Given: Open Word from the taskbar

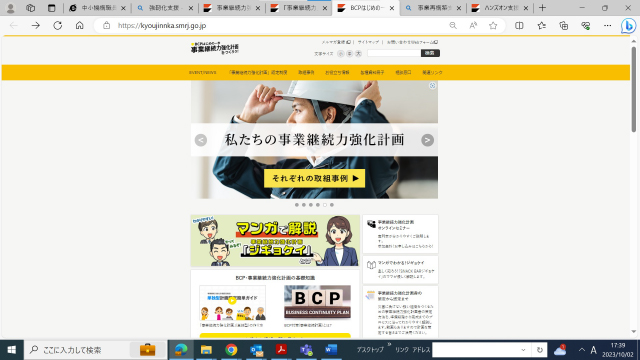Looking at the screenshot, I should tap(331, 350).
